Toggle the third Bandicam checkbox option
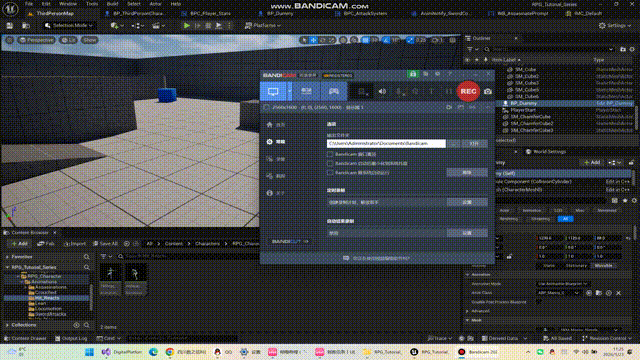Image resolution: width=640 pixels, height=360 pixels. pos(330,173)
